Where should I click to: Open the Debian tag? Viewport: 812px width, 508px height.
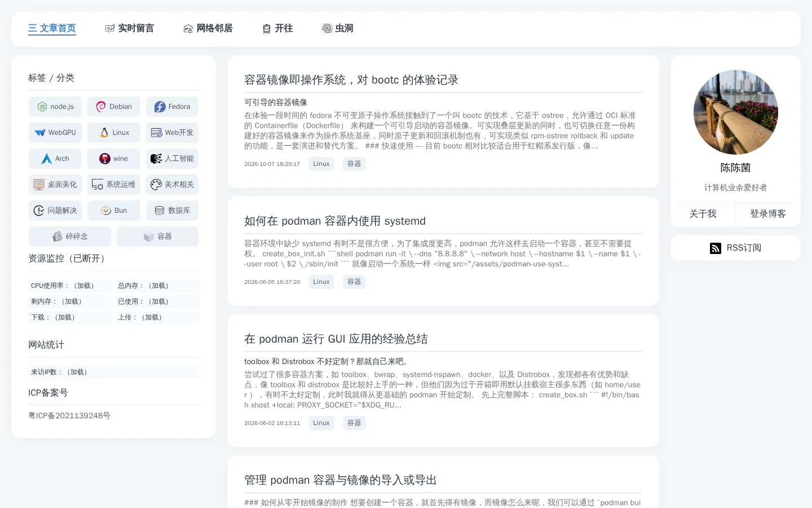coord(114,107)
